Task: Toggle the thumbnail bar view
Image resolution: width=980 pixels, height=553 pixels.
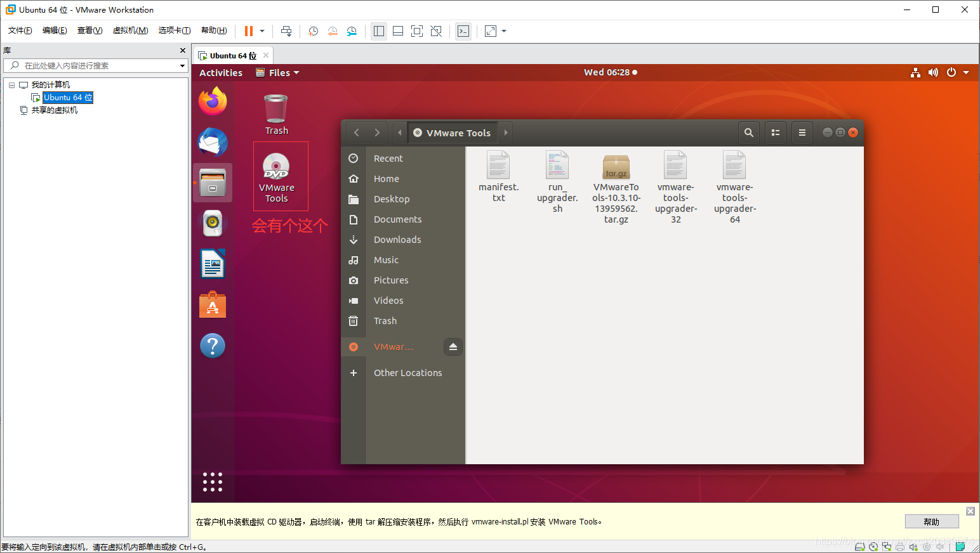Action: coord(398,31)
